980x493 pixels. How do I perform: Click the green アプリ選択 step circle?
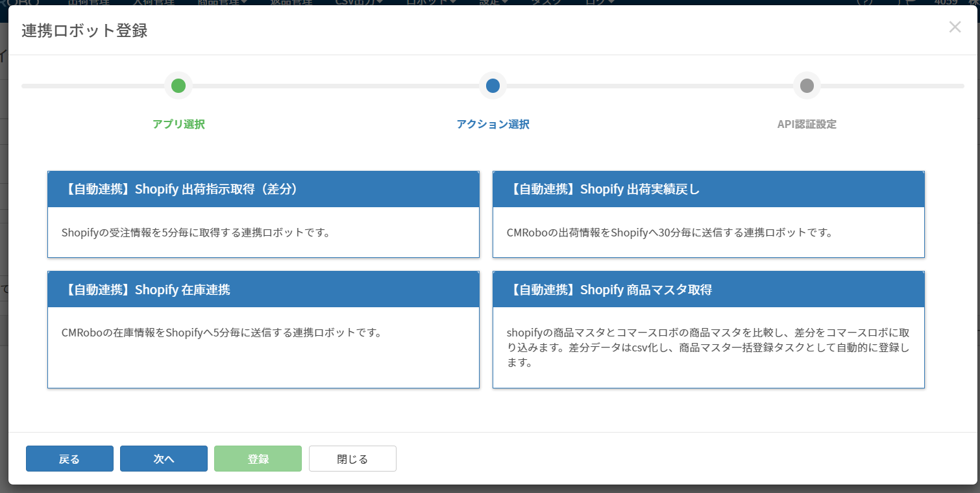[x=178, y=86]
